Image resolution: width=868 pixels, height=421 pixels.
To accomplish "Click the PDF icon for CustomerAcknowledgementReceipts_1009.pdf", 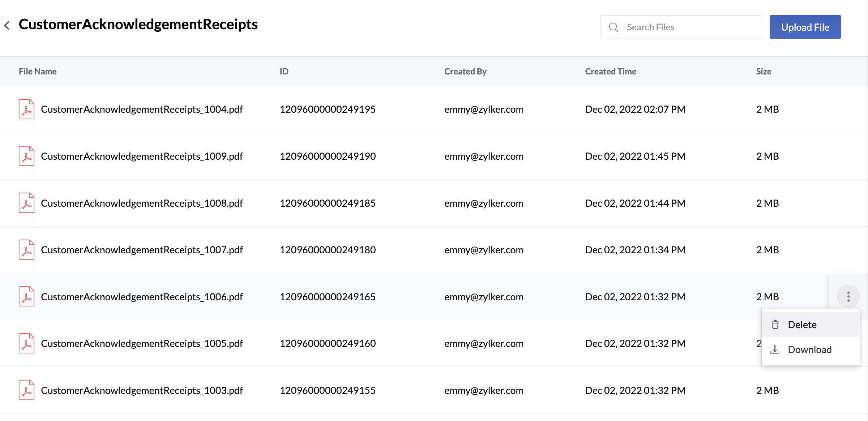I will (26, 156).
